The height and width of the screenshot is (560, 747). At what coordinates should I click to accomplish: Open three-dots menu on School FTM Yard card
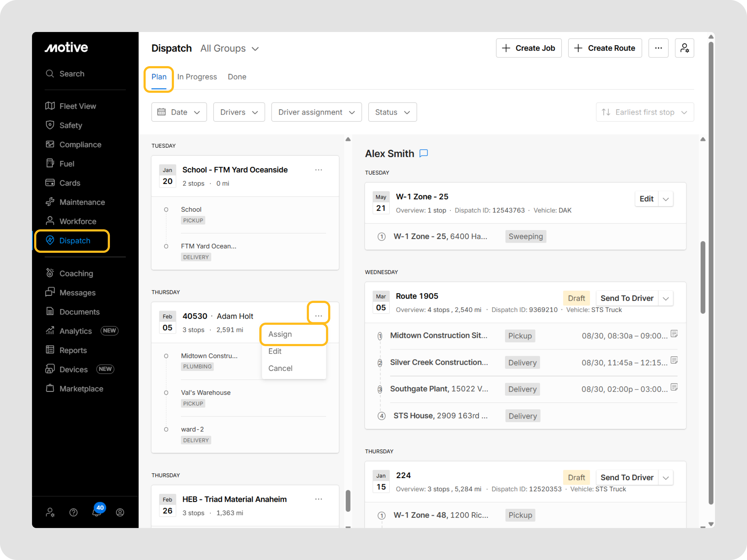(x=319, y=170)
